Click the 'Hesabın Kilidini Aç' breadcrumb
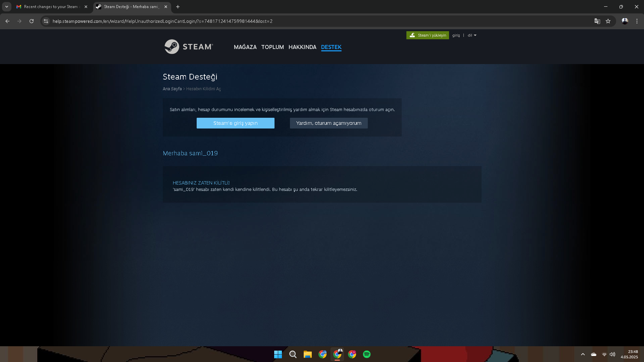Viewport: 644px width, 362px height. point(203,89)
